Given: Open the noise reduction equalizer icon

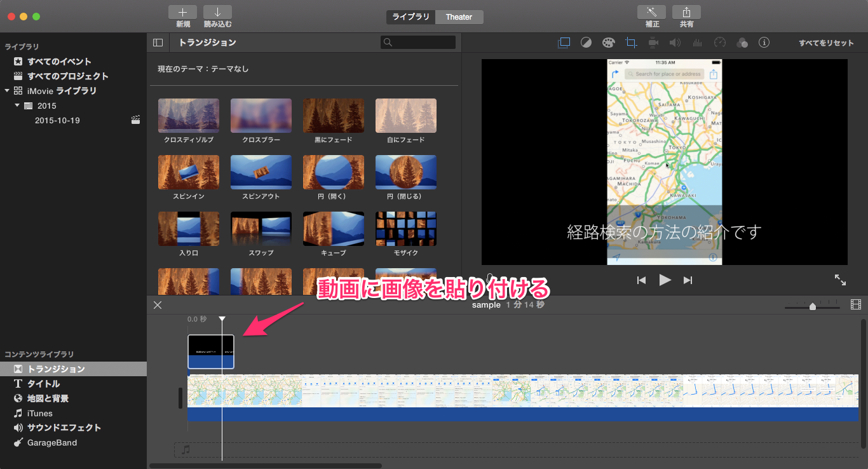Looking at the screenshot, I should click(x=697, y=43).
